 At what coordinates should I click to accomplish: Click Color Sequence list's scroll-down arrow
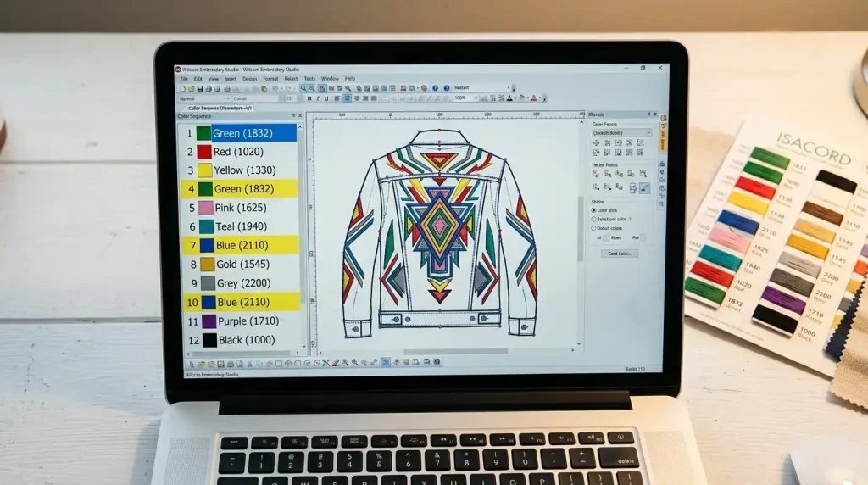pyautogui.click(x=303, y=346)
